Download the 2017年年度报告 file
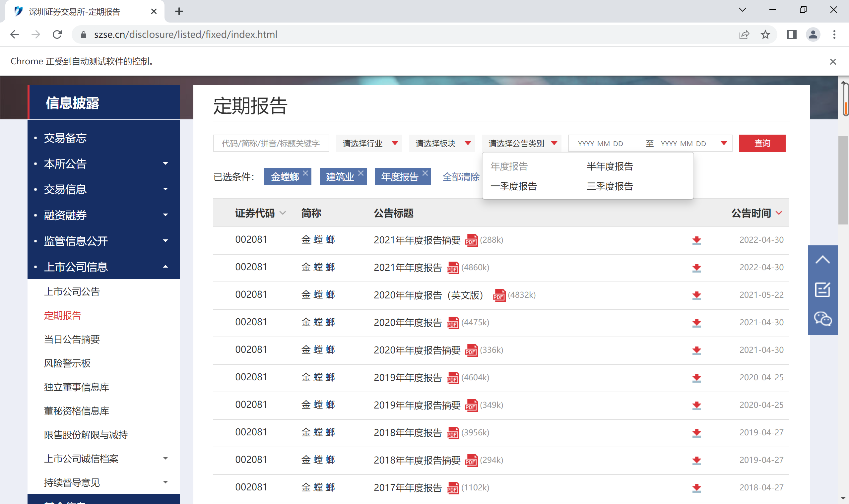The height and width of the screenshot is (504, 849). coord(696,488)
